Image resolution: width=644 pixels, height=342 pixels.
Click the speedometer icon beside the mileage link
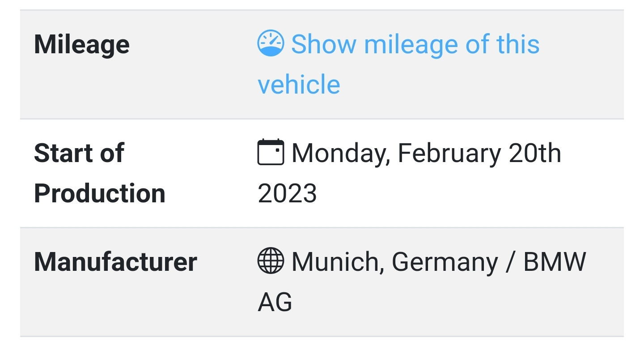pos(271,43)
